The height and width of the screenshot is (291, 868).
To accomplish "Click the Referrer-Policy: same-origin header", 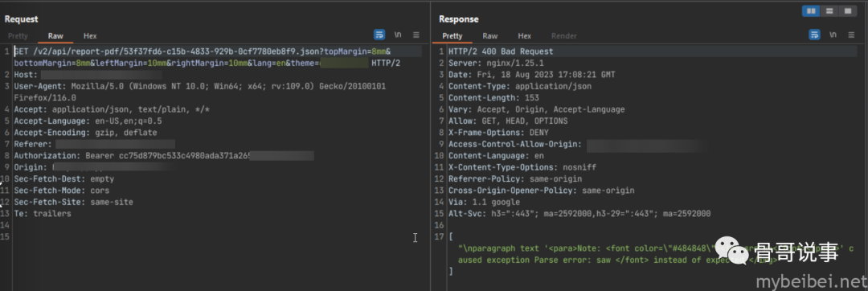I will (x=515, y=179).
